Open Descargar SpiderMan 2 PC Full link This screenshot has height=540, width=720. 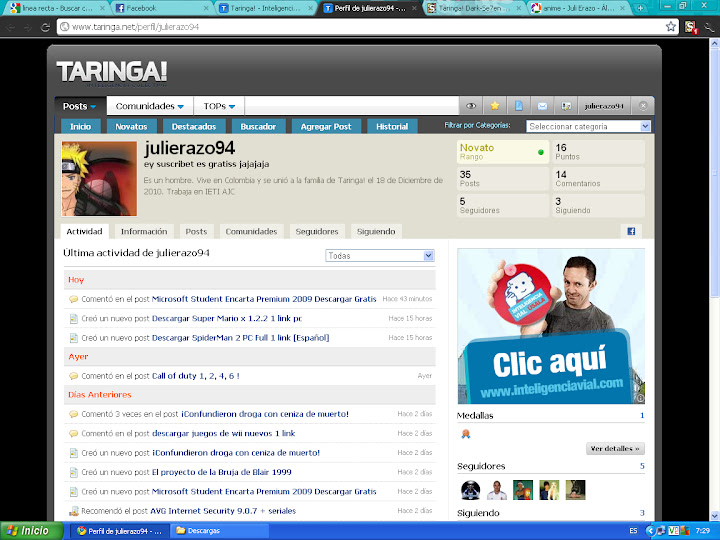pyautogui.click(x=241, y=338)
